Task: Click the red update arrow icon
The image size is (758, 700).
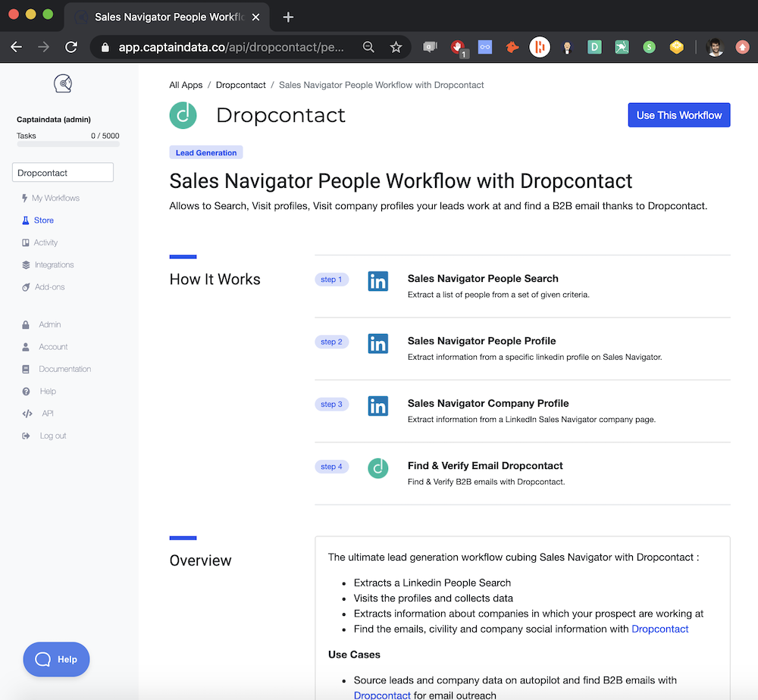Action: click(x=743, y=47)
